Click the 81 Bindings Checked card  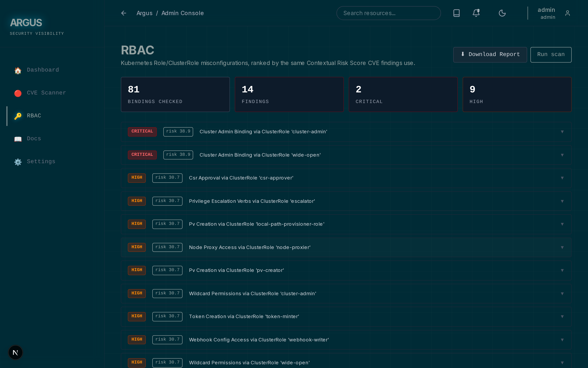pos(175,94)
